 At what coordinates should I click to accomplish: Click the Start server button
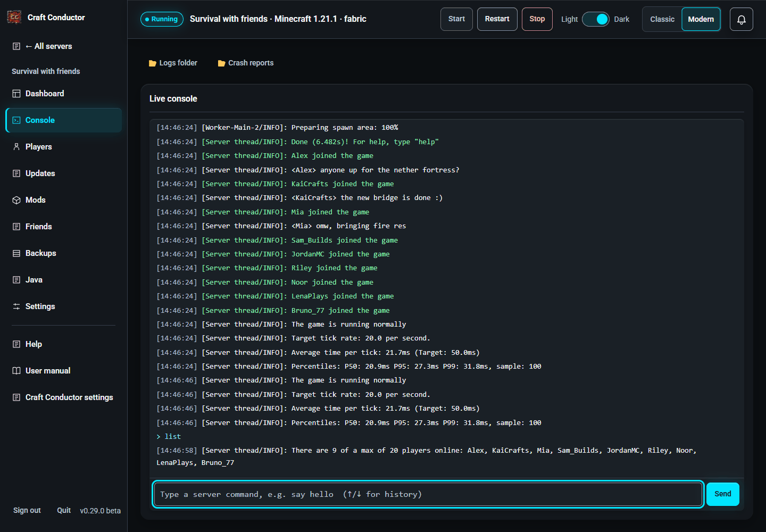coord(456,19)
